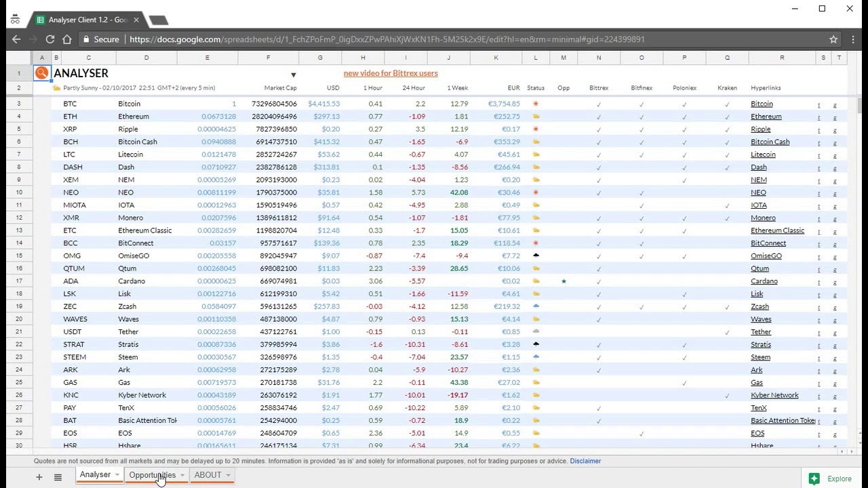
Task: Open the 'new video for Bittrex users' link
Action: click(x=391, y=73)
